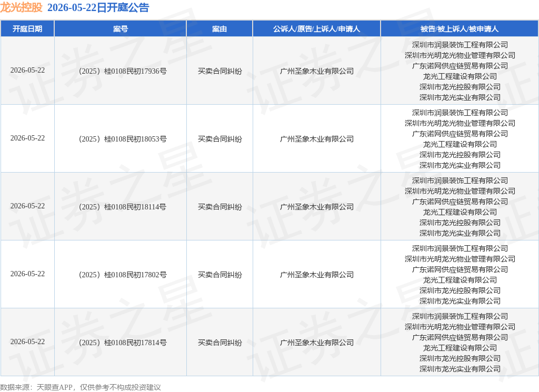The image size is (539, 392).
Task: Click the 开庭日期 column header
Action: 27,29
